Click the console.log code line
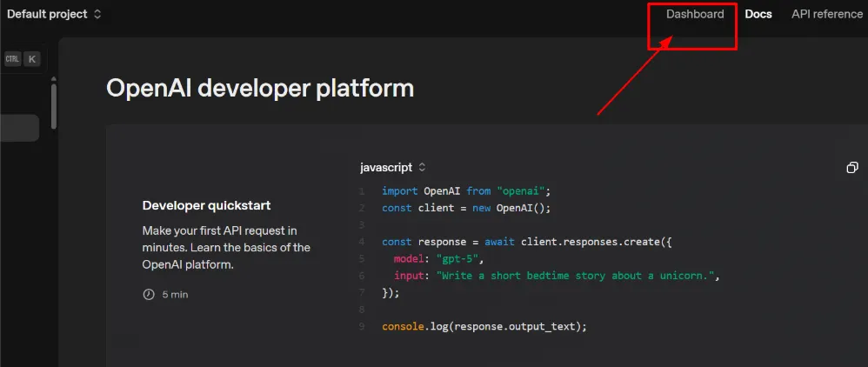This screenshot has height=367, width=868. [x=484, y=326]
